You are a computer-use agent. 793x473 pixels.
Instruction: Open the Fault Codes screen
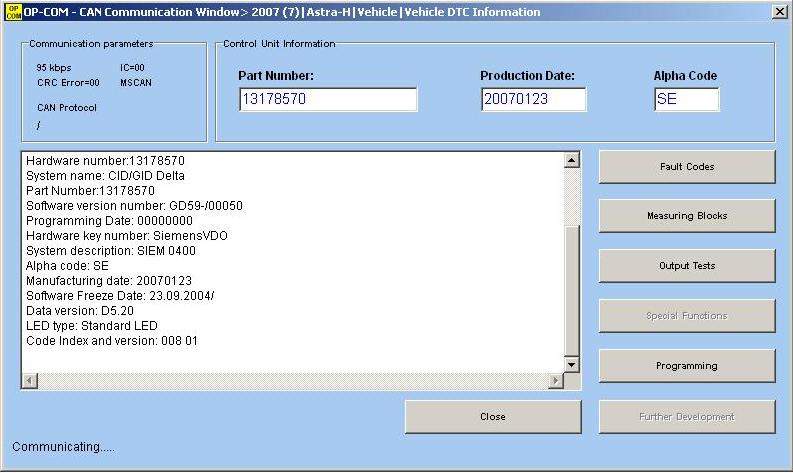point(687,166)
